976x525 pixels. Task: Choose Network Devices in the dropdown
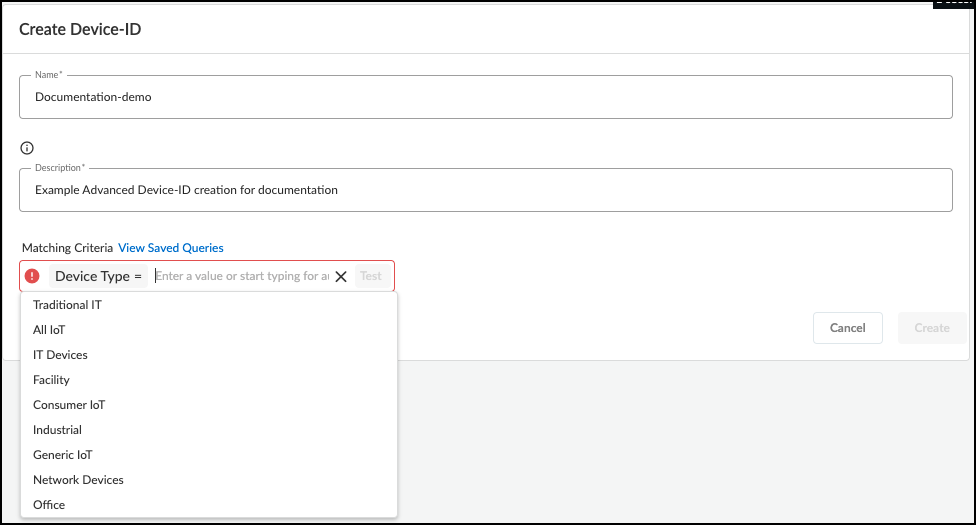[x=78, y=480]
